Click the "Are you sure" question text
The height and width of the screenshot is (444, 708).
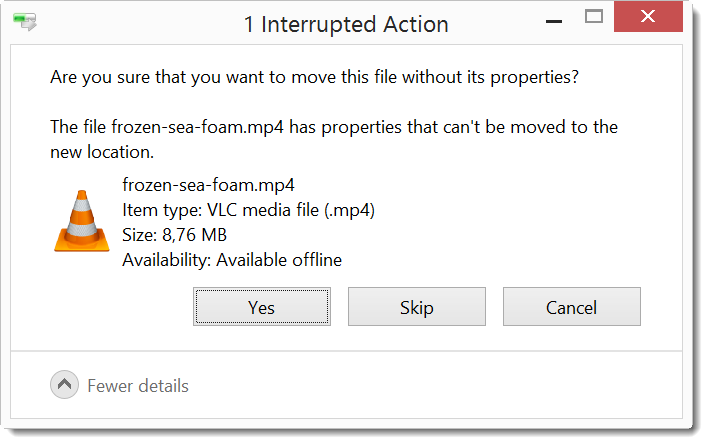314,76
